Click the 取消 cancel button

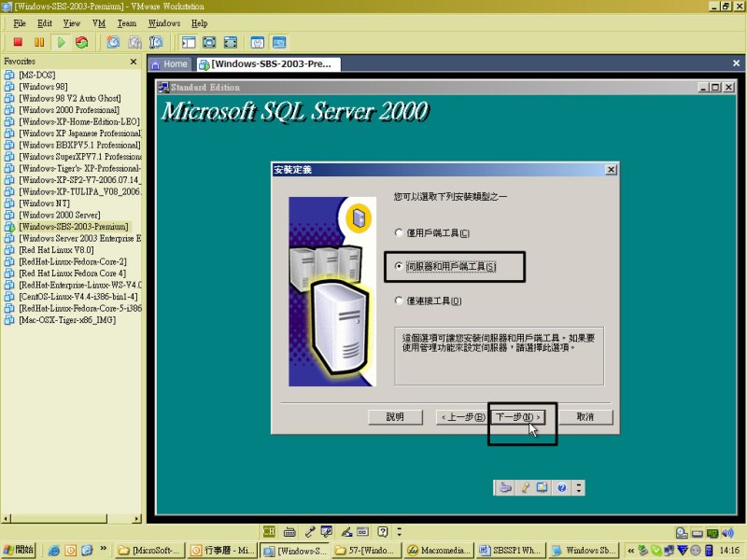[x=585, y=417]
